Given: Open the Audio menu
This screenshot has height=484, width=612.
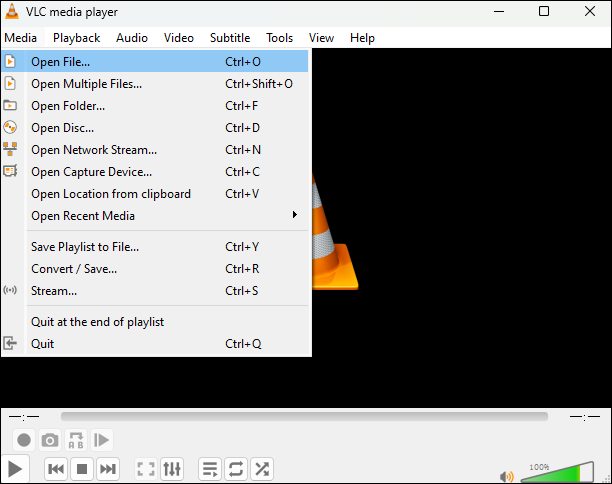Looking at the screenshot, I should 132,38.
